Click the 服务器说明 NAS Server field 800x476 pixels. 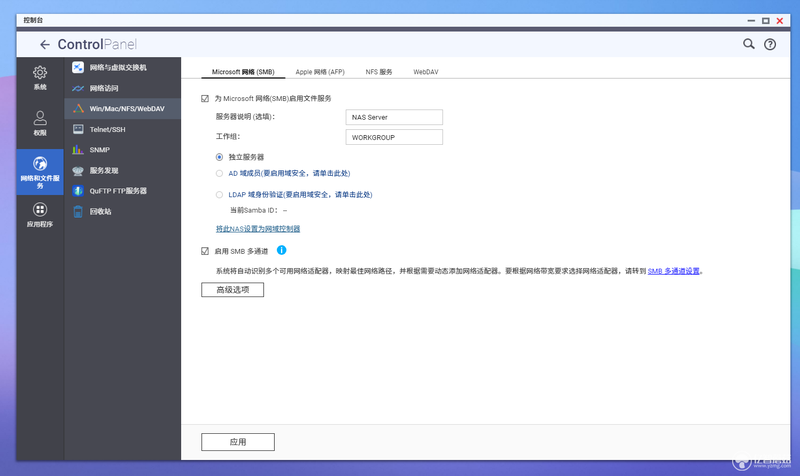point(394,117)
